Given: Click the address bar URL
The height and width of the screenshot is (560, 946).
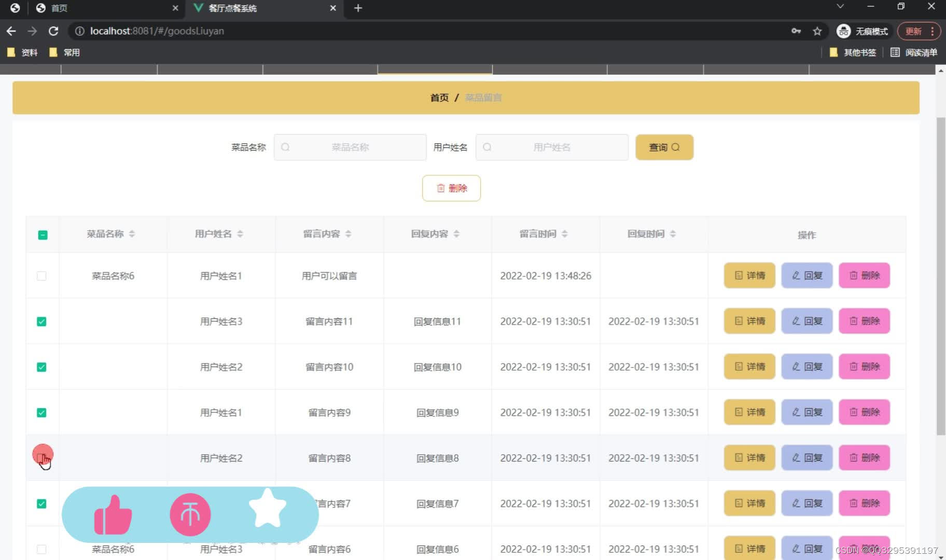Looking at the screenshot, I should pyautogui.click(x=157, y=31).
